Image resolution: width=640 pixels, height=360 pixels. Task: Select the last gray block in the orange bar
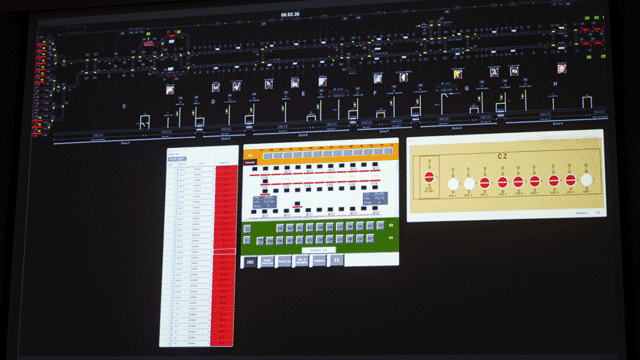point(388,151)
